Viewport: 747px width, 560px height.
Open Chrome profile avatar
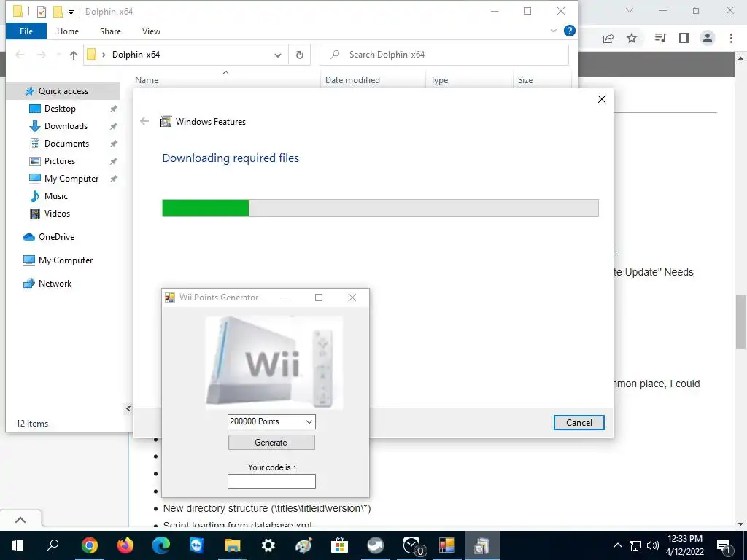tap(708, 38)
